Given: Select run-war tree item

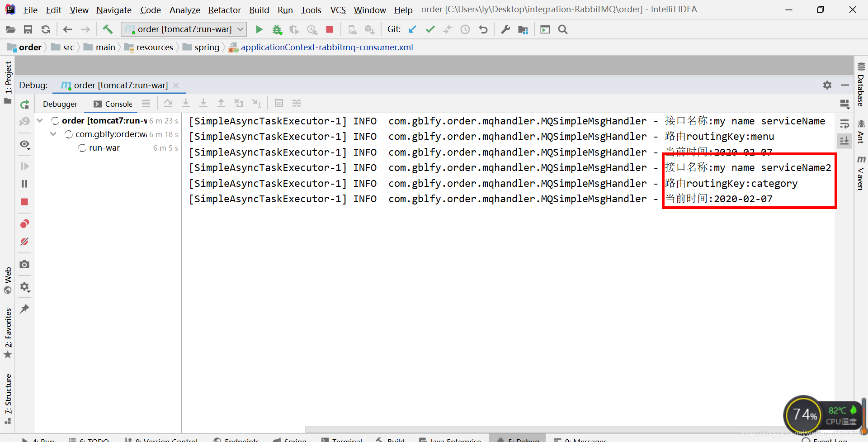Looking at the screenshot, I should [104, 148].
